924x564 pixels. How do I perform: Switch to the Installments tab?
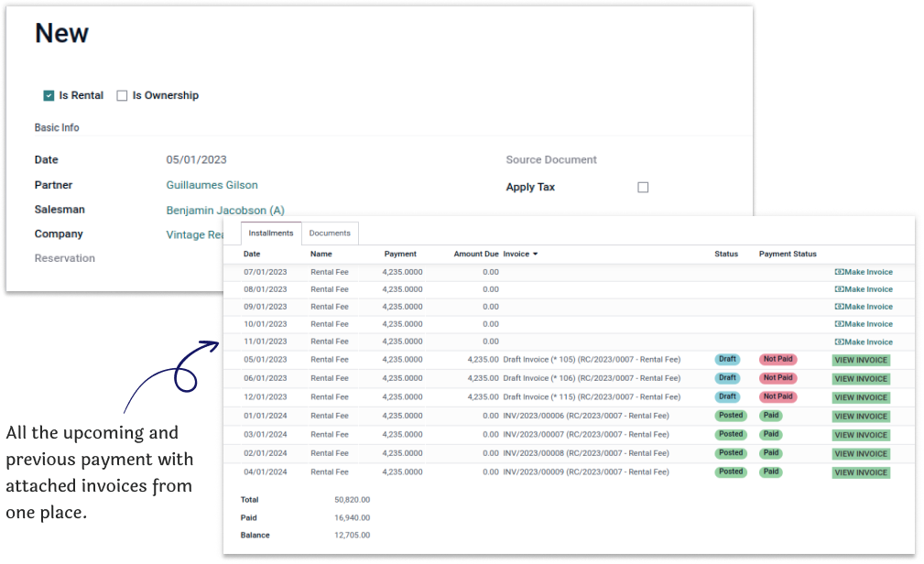click(271, 233)
